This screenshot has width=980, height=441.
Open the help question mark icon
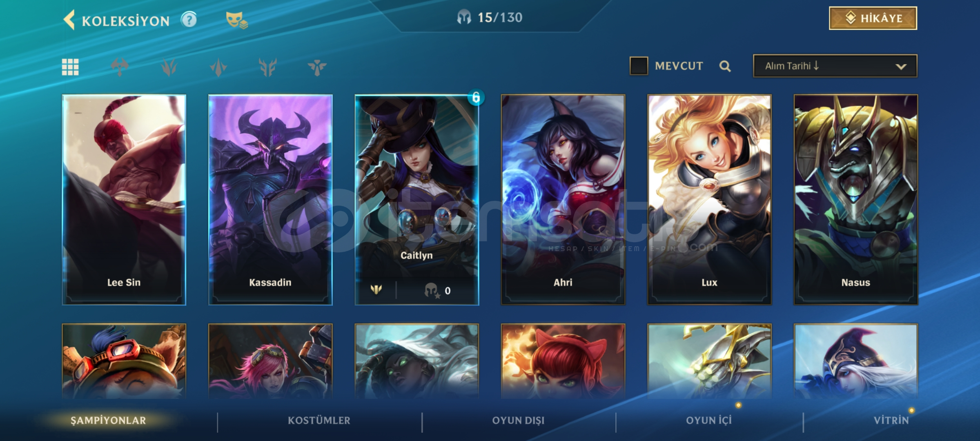[x=189, y=20]
